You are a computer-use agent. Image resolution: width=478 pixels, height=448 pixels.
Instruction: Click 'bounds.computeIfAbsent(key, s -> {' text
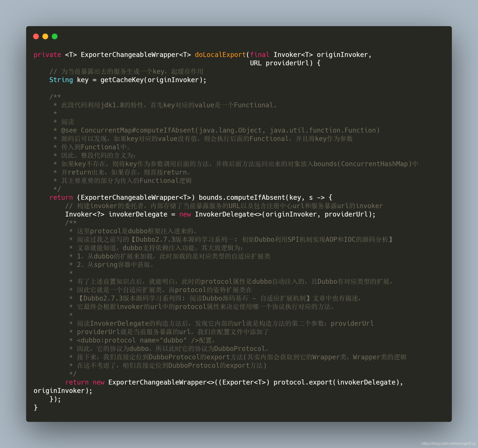point(265,198)
